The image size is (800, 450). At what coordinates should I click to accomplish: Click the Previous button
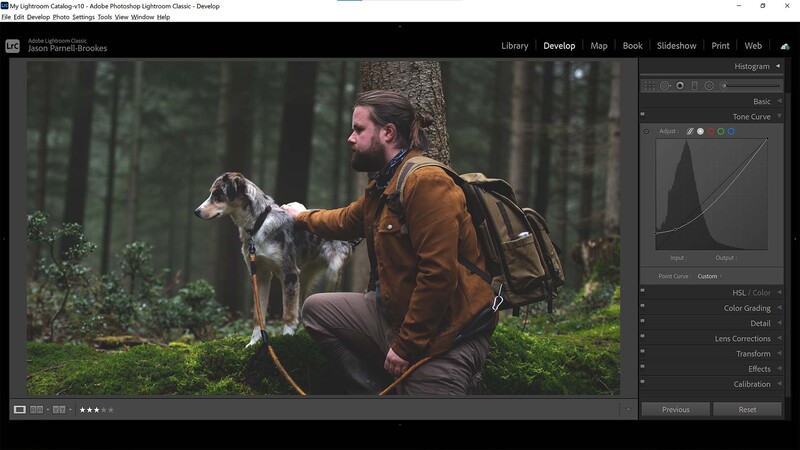pos(675,409)
